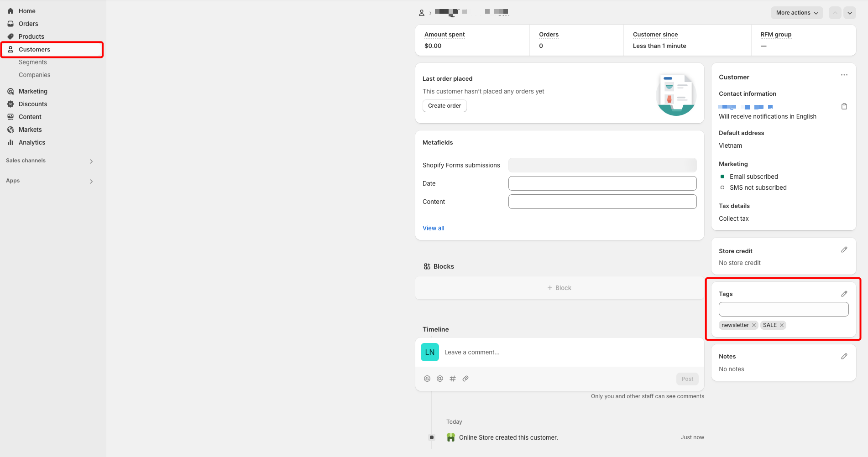The image size is (868, 457).
Task: Click the Customers person icon
Action: tap(10, 49)
